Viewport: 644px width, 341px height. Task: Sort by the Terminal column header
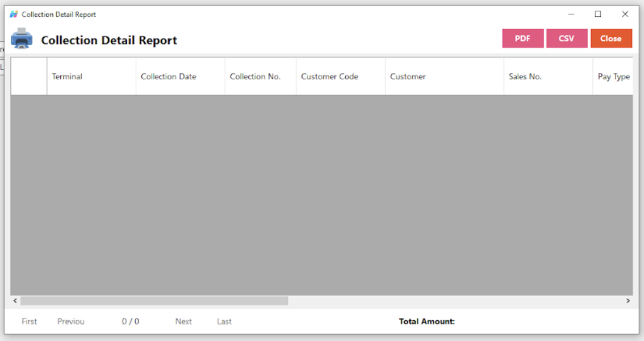(x=91, y=76)
